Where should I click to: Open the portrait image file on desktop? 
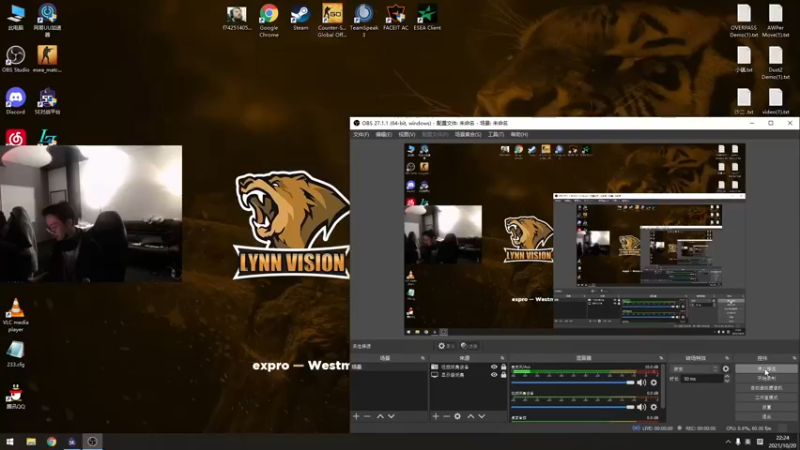(237, 18)
